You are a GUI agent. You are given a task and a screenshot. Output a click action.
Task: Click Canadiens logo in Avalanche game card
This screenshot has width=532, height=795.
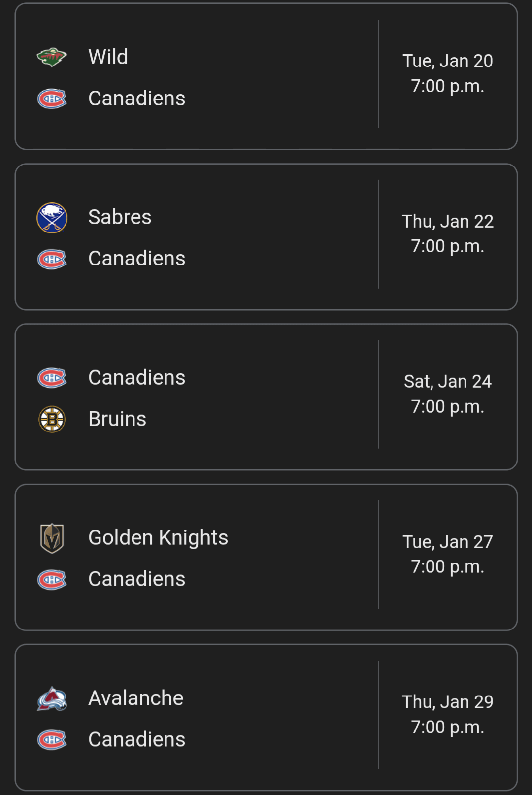click(x=52, y=739)
